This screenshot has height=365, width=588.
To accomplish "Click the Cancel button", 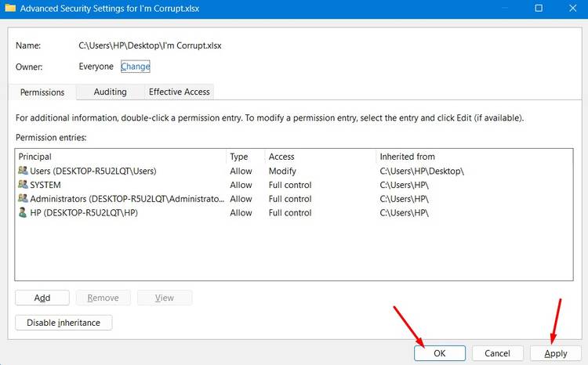I will click(x=497, y=353).
